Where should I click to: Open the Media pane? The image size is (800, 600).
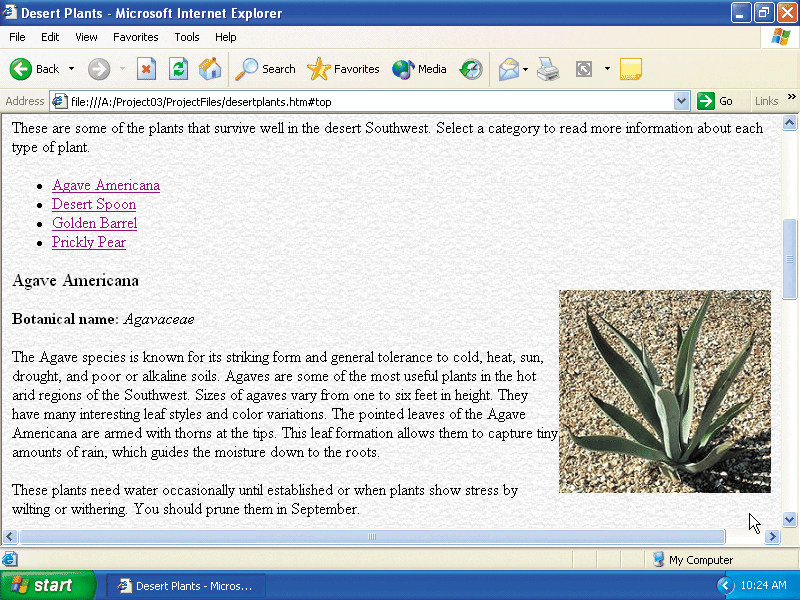coord(420,69)
